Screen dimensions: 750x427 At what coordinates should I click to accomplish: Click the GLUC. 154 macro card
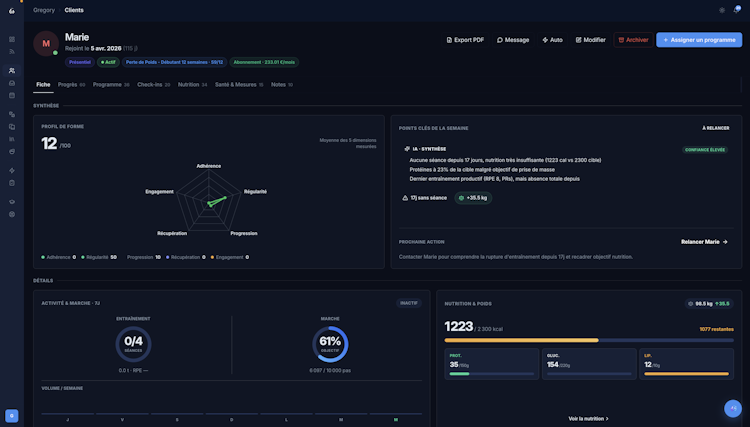click(x=589, y=364)
